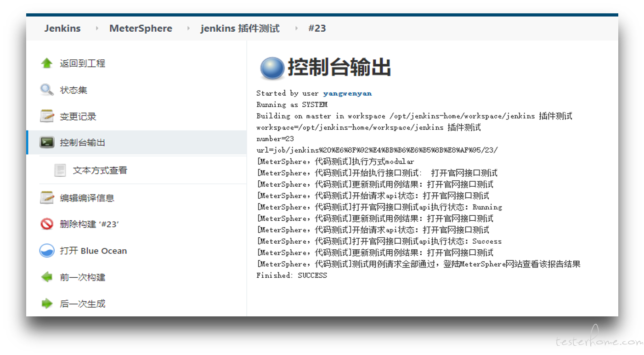Image resolution: width=644 pixels, height=355 pixels.
Task: Click the MeterSphere breadcrumb
Action: [141, 29]
